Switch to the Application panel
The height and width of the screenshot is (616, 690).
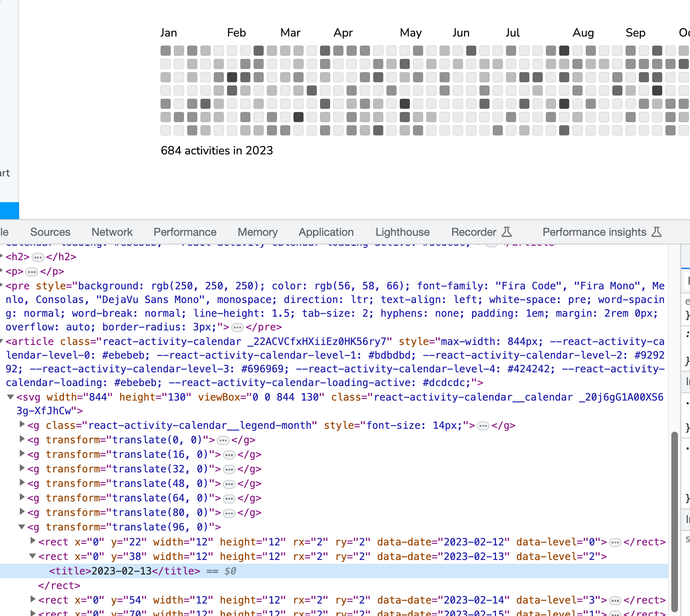[326, 232]
